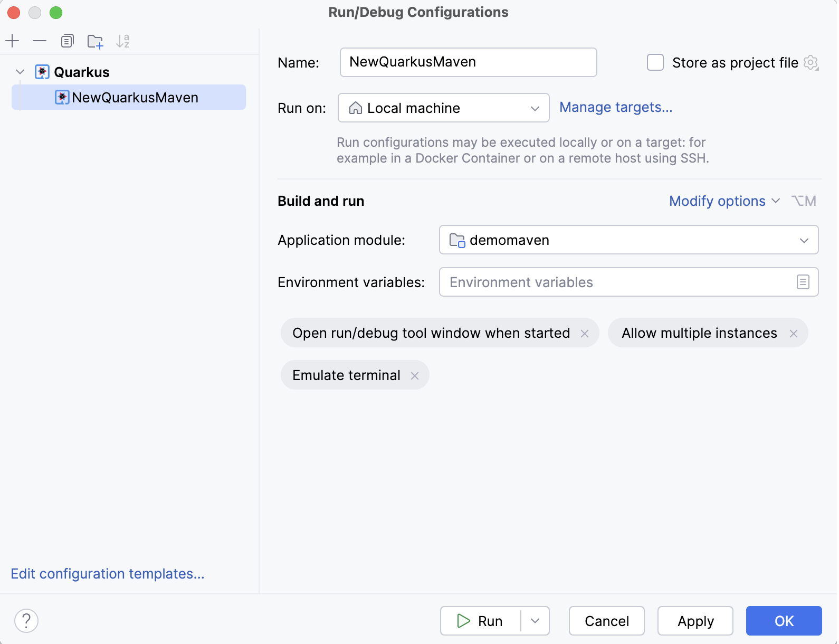Open project file storage settings gear
The height and width of the screenshot is (644, 839).
click(x=811, y=63)
